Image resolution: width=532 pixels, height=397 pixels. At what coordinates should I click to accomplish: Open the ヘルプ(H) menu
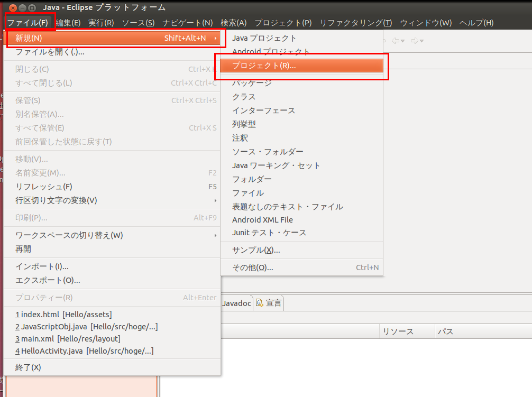476,23
